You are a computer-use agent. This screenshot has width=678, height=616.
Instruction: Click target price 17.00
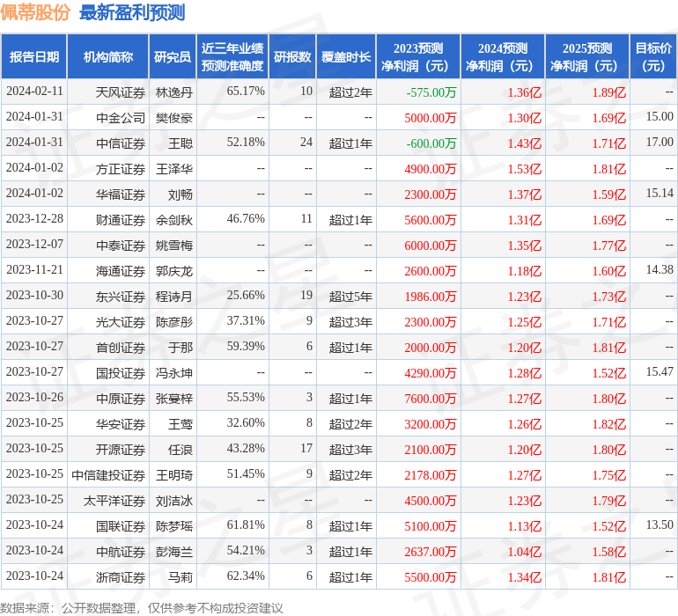pyautogui.click(x=660, y=143)
